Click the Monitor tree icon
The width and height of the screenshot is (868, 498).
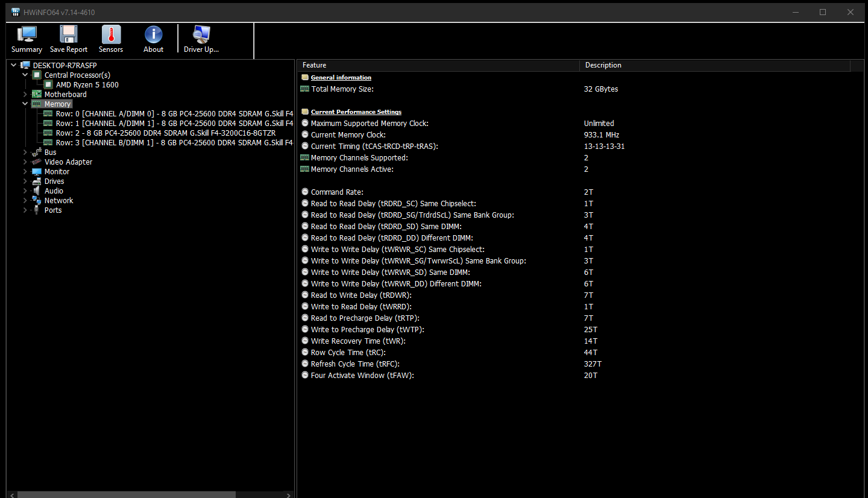pos(37,171)
